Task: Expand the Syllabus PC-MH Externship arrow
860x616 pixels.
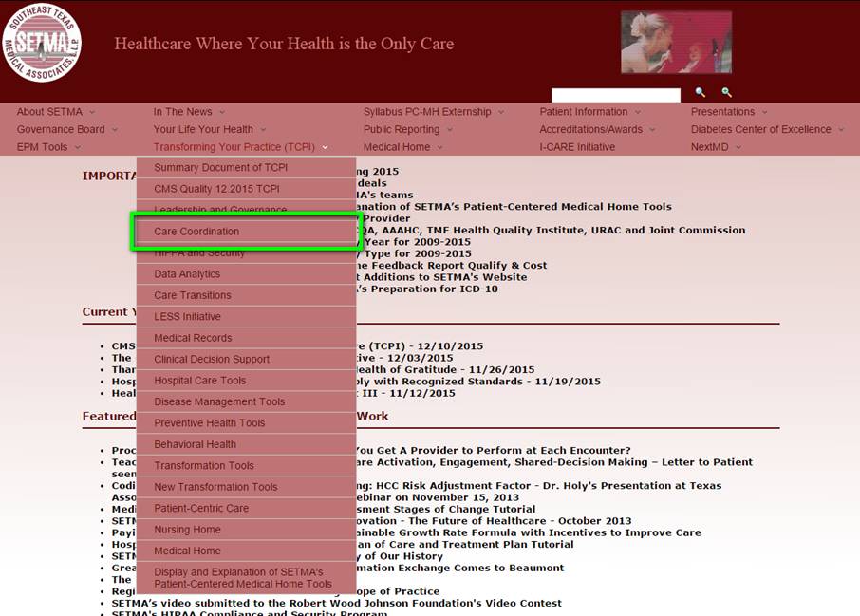Action: [501, 112]
